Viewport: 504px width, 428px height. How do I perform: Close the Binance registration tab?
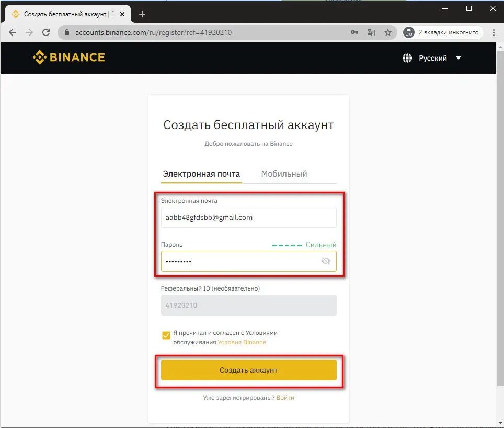[x=122, y=14]
